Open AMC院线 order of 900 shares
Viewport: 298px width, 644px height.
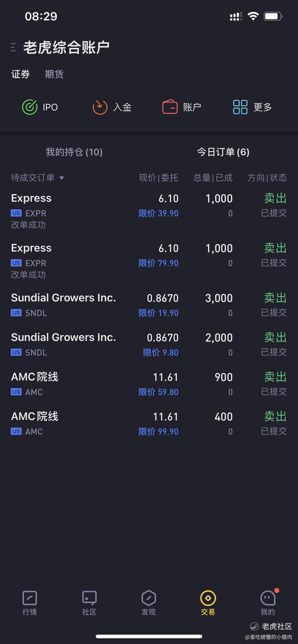click(x=149, y=384)
